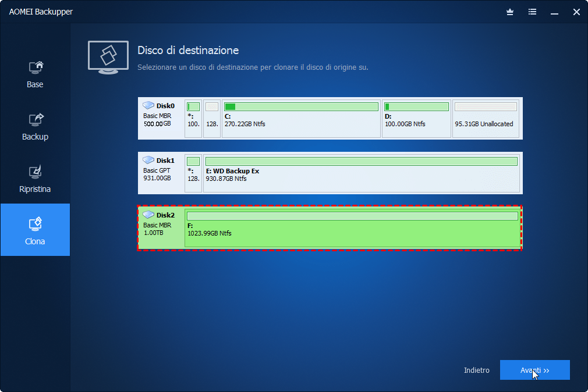The image size is (588, 392).
Task: Click the crown upgrade icon
Action: coord(510,12)
